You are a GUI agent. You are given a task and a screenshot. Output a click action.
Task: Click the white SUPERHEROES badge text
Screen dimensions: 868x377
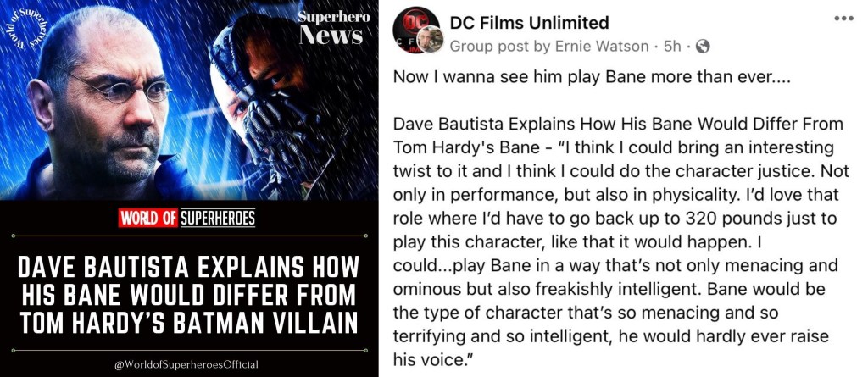click(x=217, y=219)
